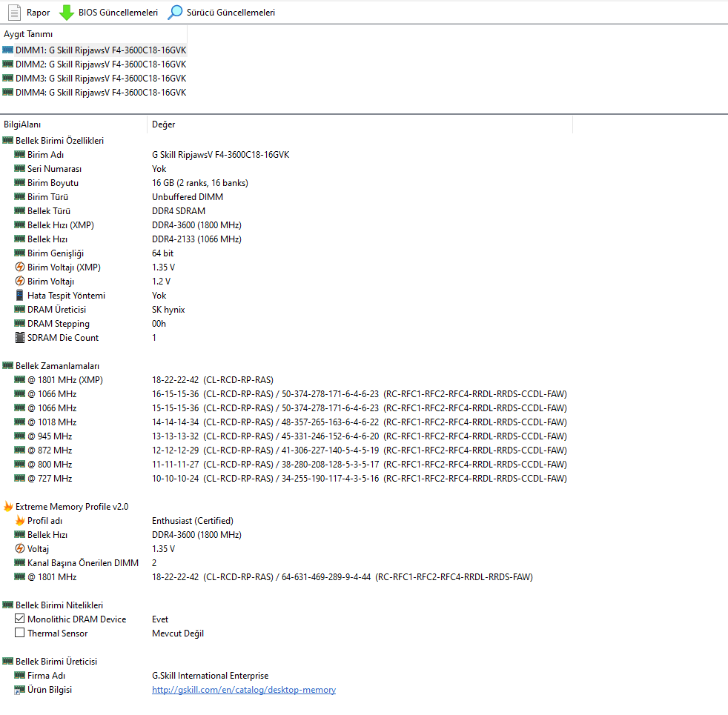Image resolution: width=728 pixels, height=715 pixels.
Task: Open the gskill.com desktop-memory link
Action: click(244, 690)
